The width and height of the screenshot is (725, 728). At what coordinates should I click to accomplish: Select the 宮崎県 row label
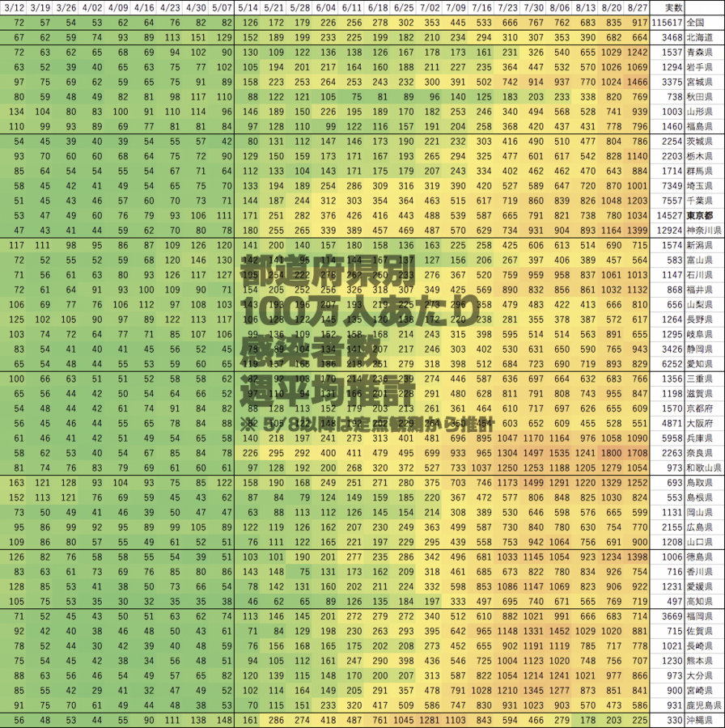tap(699, 691)
